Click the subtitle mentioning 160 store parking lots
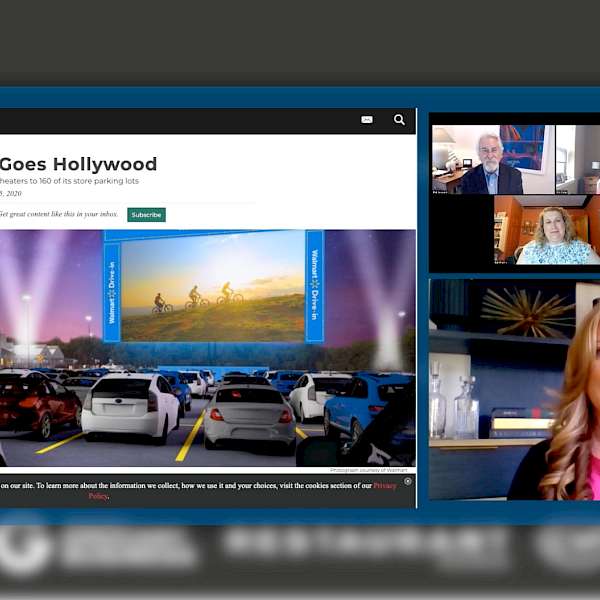 pos(69,181)
